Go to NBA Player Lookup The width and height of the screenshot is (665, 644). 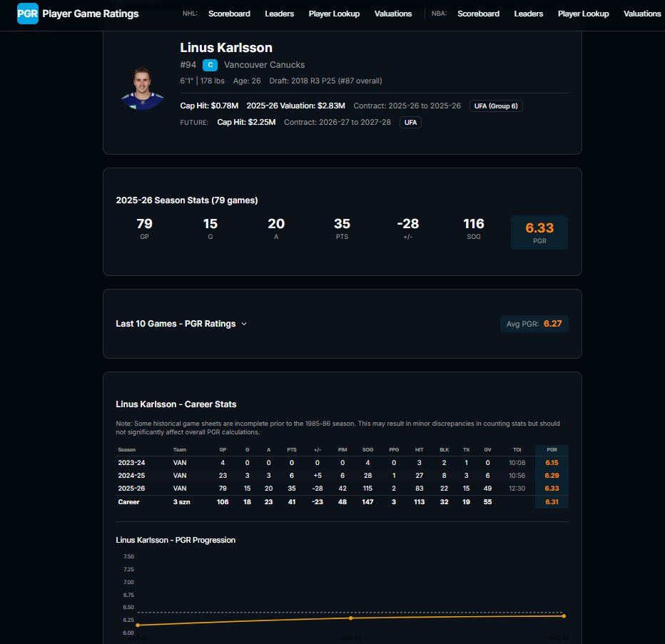click(x=583, y=14)
